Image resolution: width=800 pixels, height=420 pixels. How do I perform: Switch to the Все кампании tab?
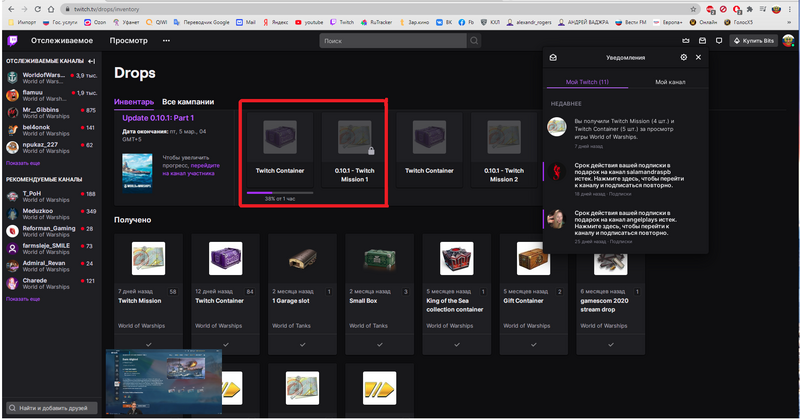[188, 102]
